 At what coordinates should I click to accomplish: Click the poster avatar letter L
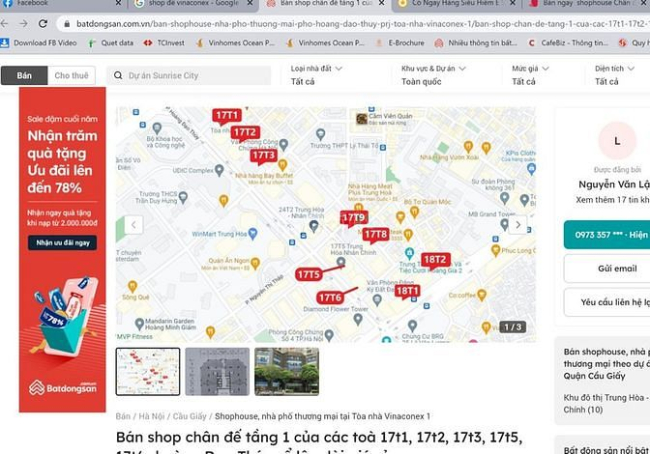[x=617, y=141]
